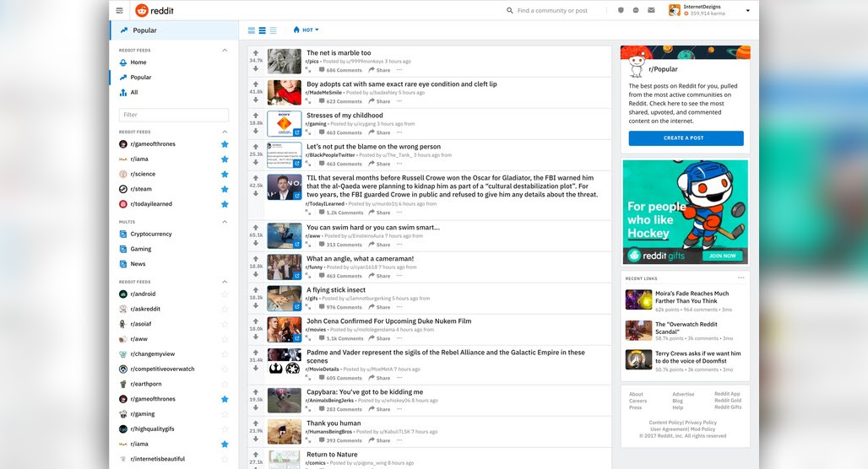Switch to compact view layout icon

click(273, 30)
